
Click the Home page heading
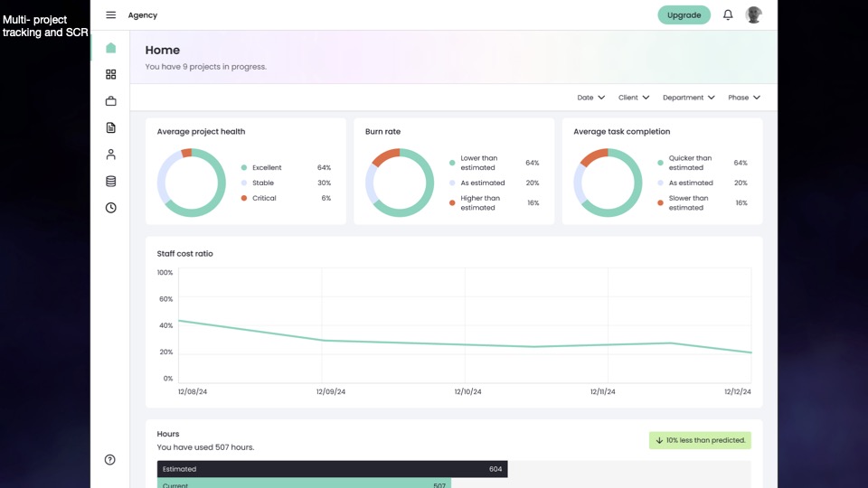[162, 51]
